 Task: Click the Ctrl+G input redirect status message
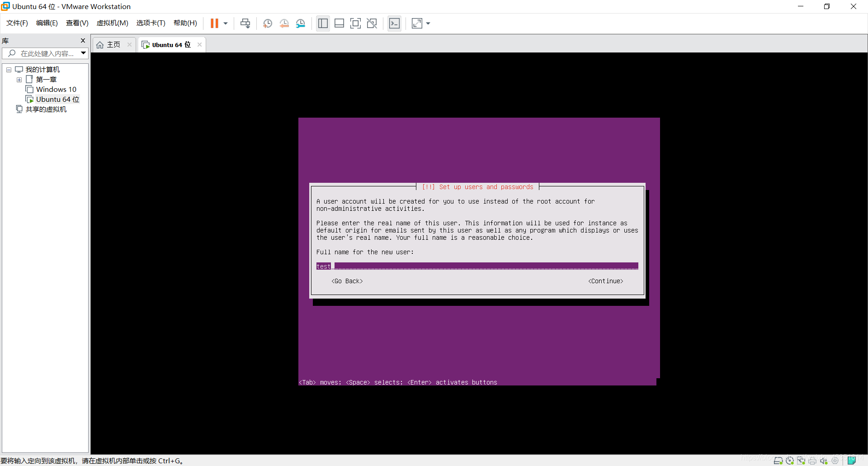(x=92, y=461)
